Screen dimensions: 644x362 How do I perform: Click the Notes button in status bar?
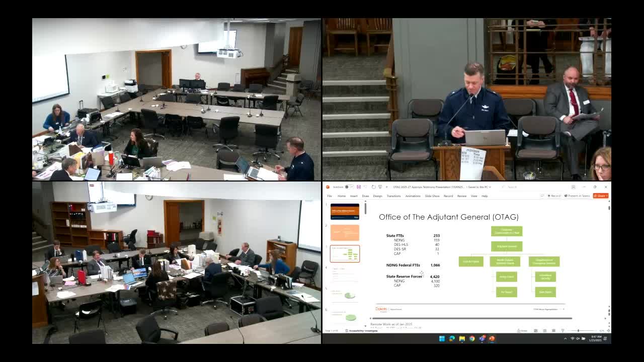tap(523, 331)
